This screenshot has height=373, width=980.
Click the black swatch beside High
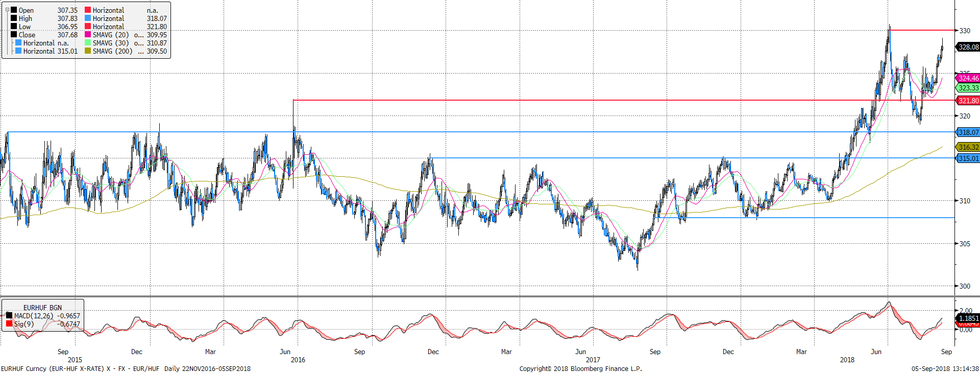pyautogui.click(x=14, y=18)
